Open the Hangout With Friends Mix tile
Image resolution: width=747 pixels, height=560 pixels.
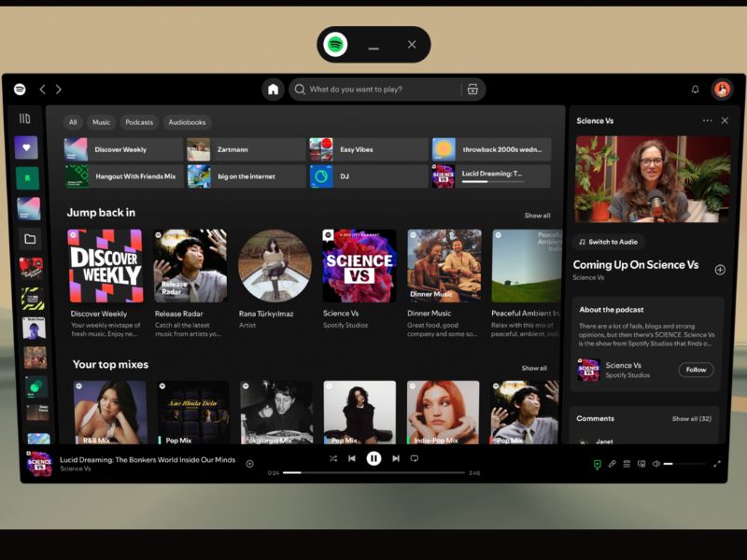[x=124, y=176]
